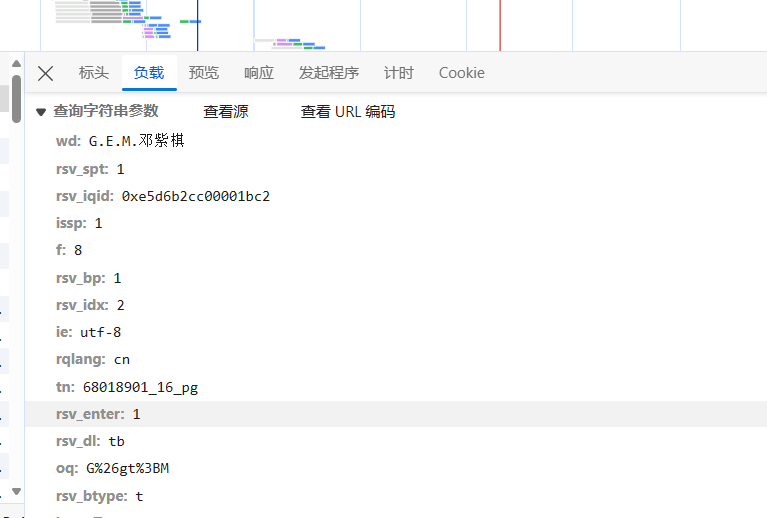767x518 pixels.
Task: Select the highlighted rsv_enter row
Action: tap(396, 414)
